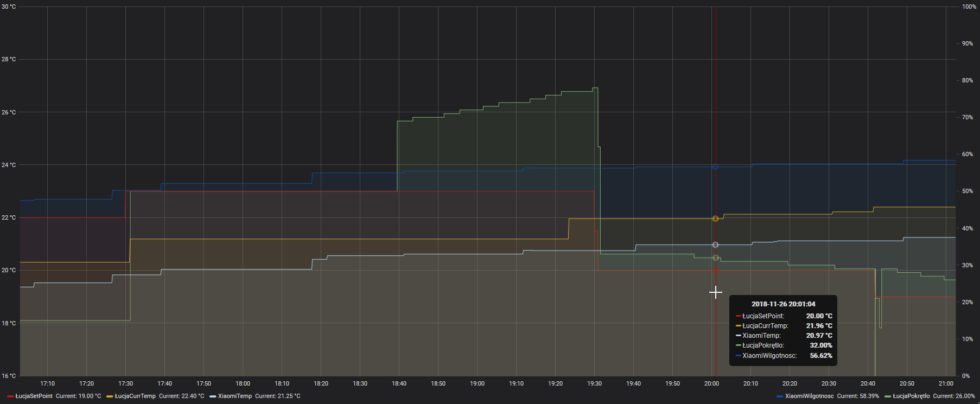Image resolution: width=980 pixels, height=404 pixels.
Task: Click the ŁucjaSetPoint Current 19.00 °C value
Action: click(x=78, y=396)
